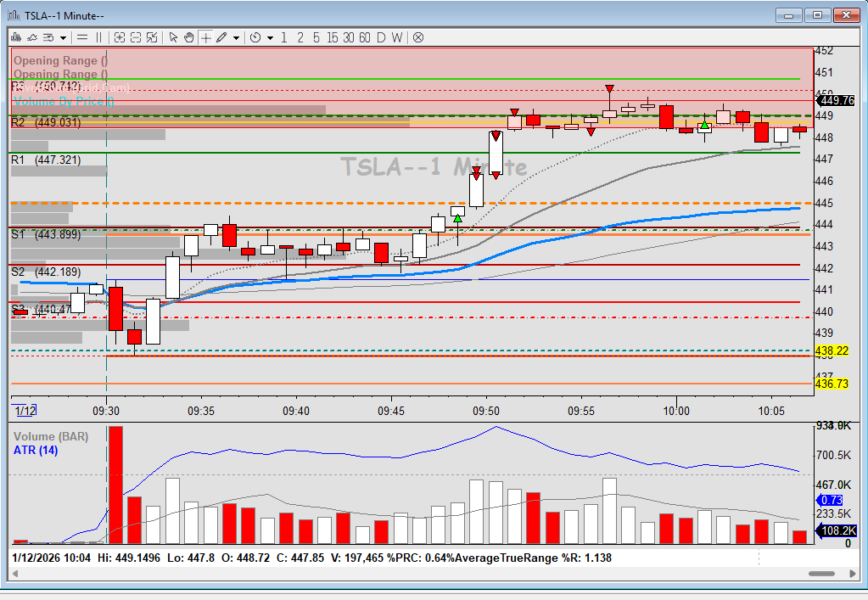868x600 pixels.
Task: Switch to Weekly (W) interval
Action: coord(397,37)
